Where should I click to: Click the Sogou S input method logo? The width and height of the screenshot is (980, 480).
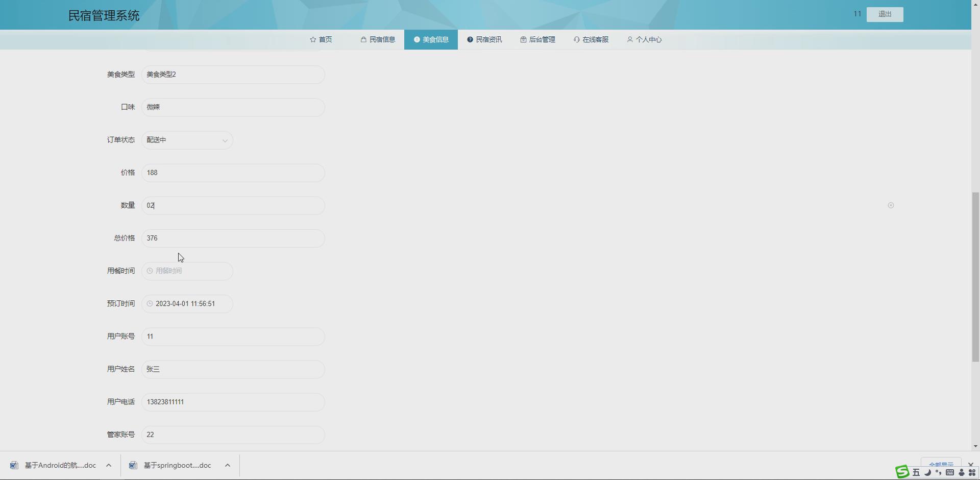(x=902, y=472)
